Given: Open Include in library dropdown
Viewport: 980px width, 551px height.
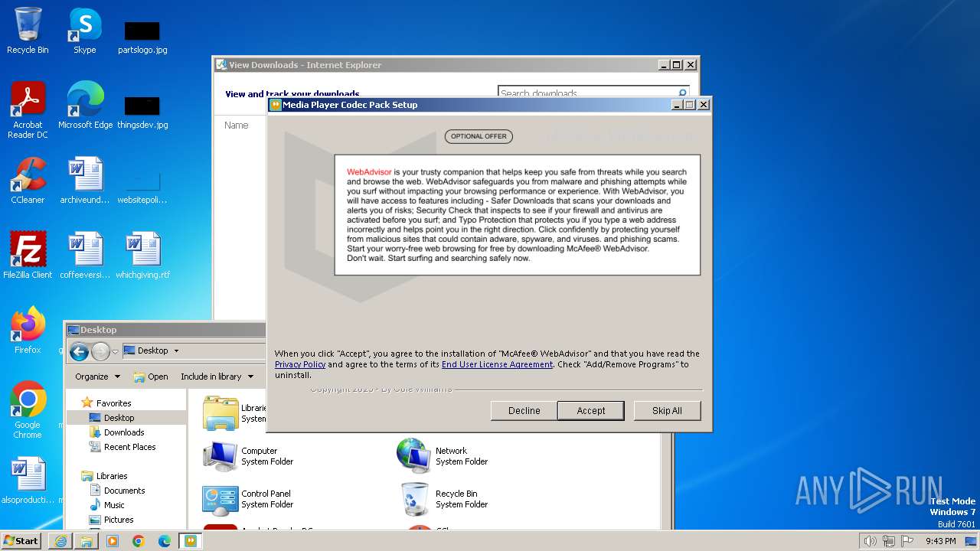Looking at the screenshot, I should coord(217,377).
